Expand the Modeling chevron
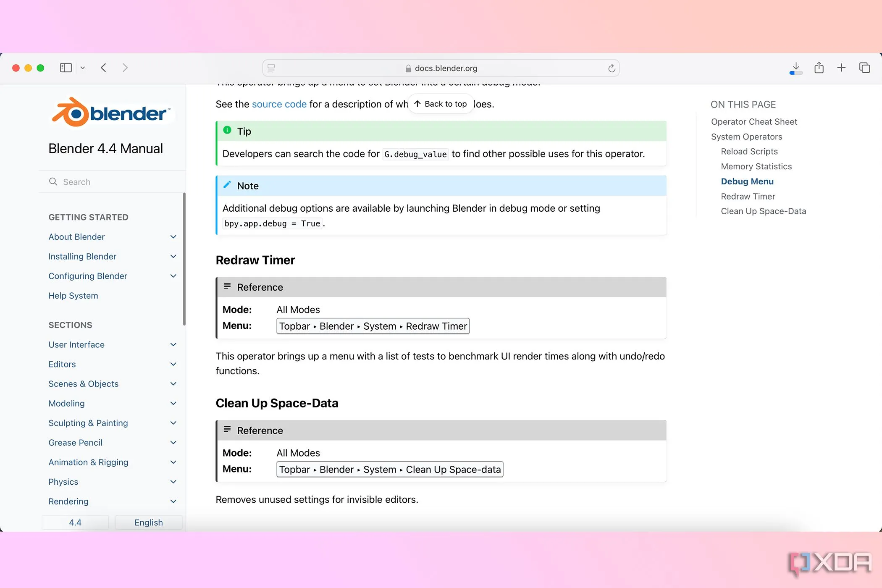882x588 pixels. (173, 404)
